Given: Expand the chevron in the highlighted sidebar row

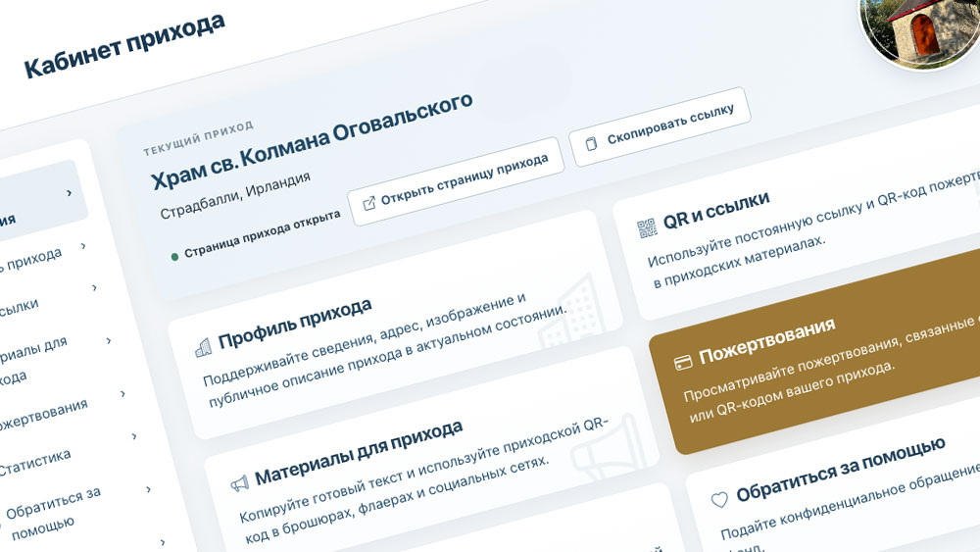Looking at the screenshot, I should click(x=70, y=193).
